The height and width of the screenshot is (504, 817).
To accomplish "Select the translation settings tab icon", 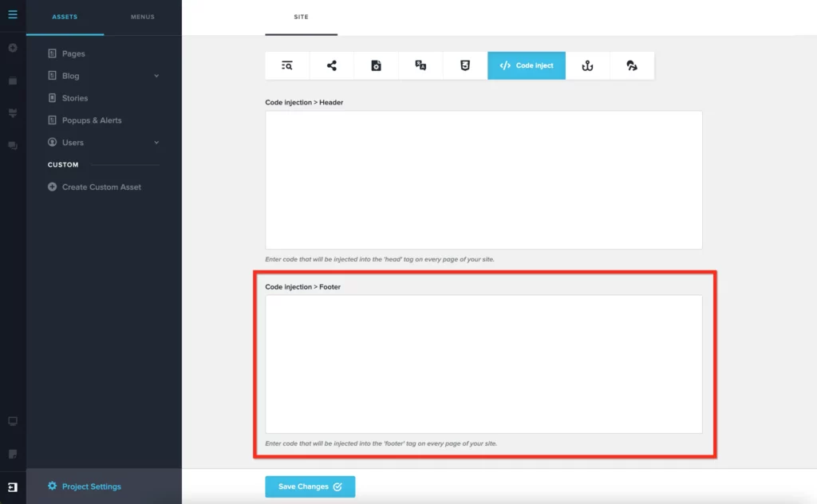I will [420, 66].
